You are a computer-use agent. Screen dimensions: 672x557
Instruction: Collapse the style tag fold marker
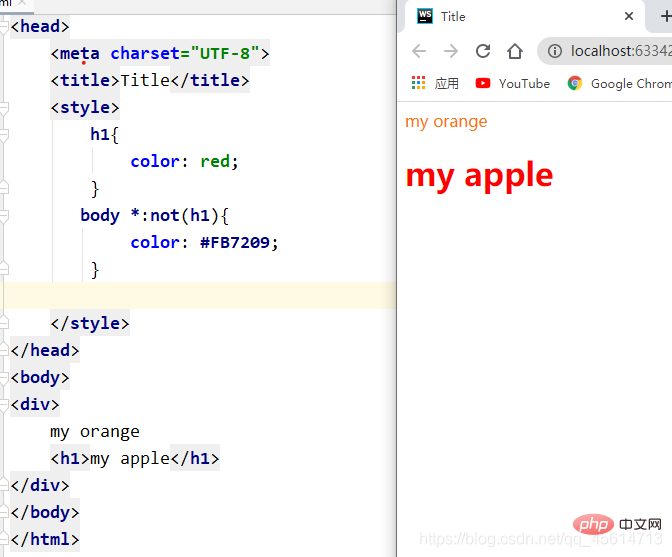(x=4, y=108)
